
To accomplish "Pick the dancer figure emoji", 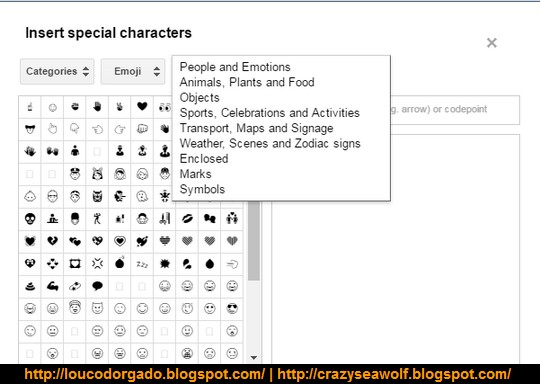I will coord(97,219).
